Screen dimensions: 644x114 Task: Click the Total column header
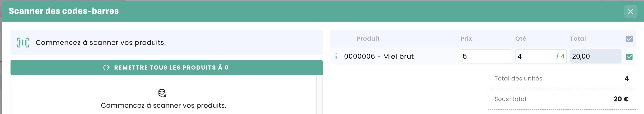point(577,39)
